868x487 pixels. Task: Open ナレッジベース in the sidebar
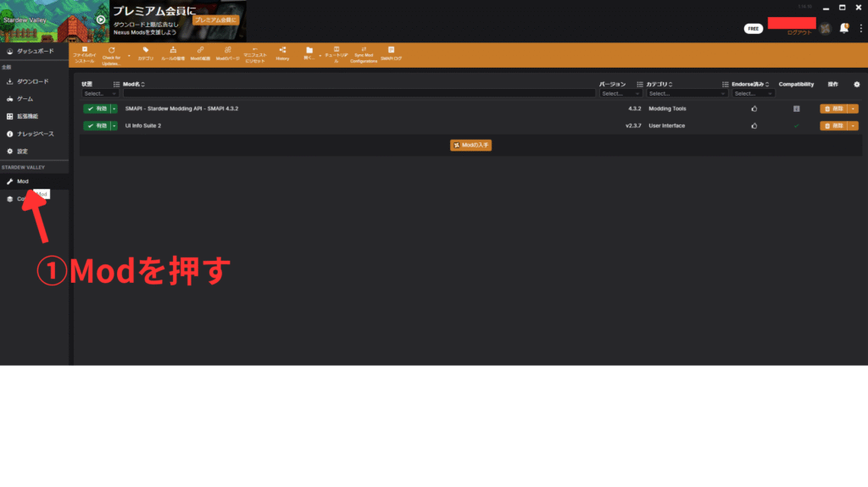coord(34,134)
